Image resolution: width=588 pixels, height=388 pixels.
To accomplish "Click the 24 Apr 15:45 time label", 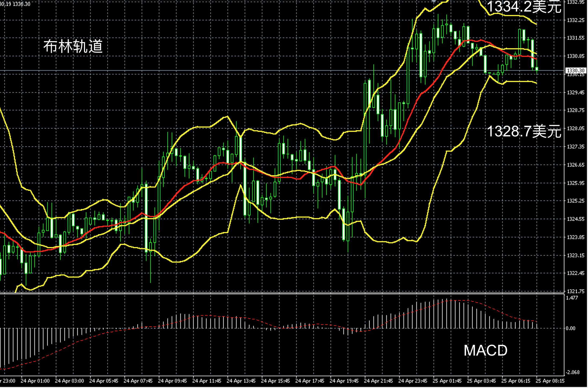I will click(x=275, y=381).
